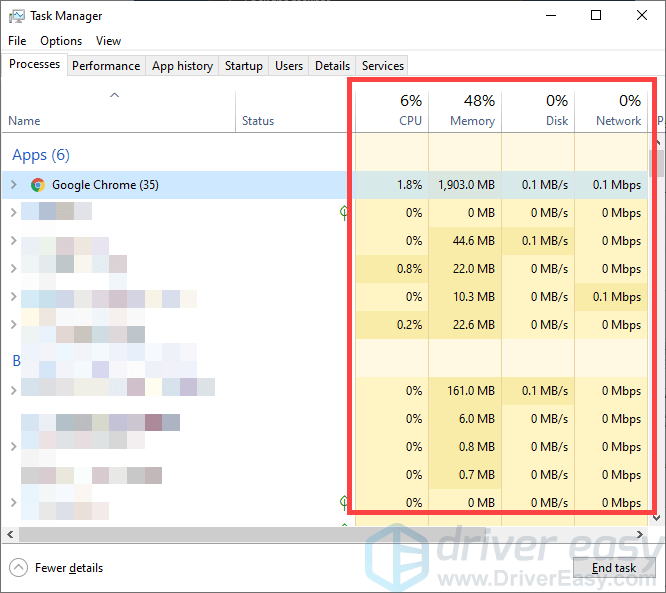The height and width of the screenshot is (593, 666).
Task: Click the 0.2% CPU cell
Action: 392,325
